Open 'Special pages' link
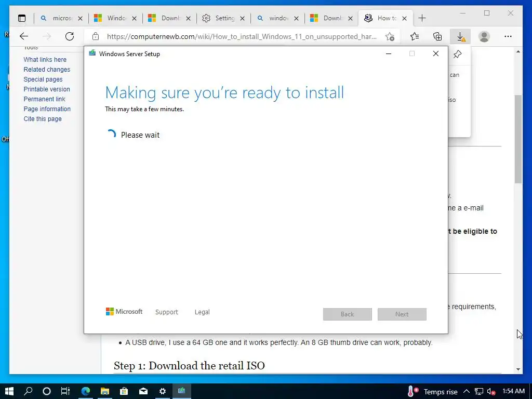The width and height of the screenshot is (532, 399). click(43, 79)
